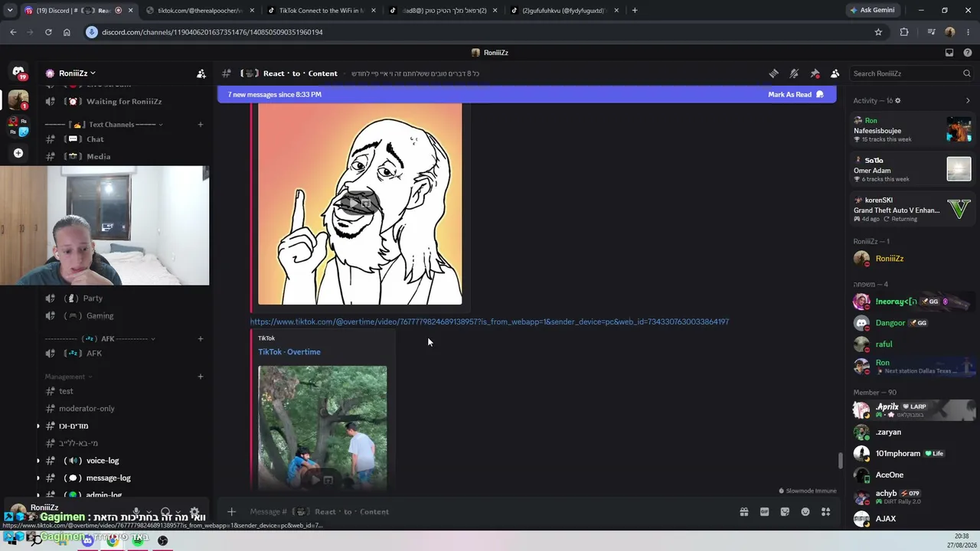Go to the browser home page
The image size is (980, 551).
[67, 32]
